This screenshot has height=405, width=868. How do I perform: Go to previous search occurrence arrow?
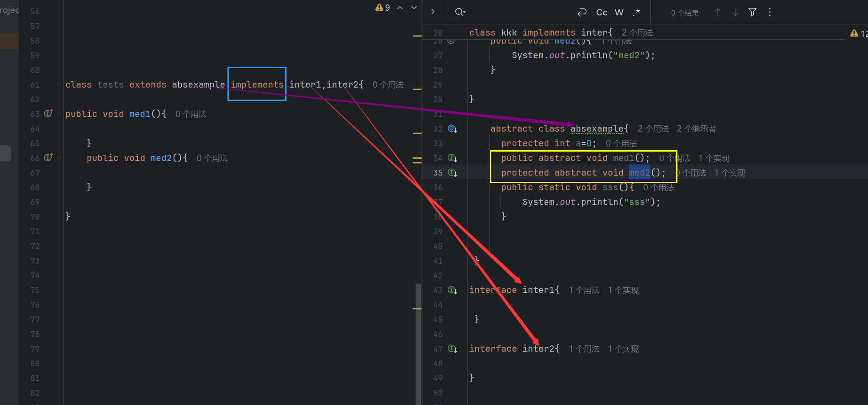click(x=718, y=12)
